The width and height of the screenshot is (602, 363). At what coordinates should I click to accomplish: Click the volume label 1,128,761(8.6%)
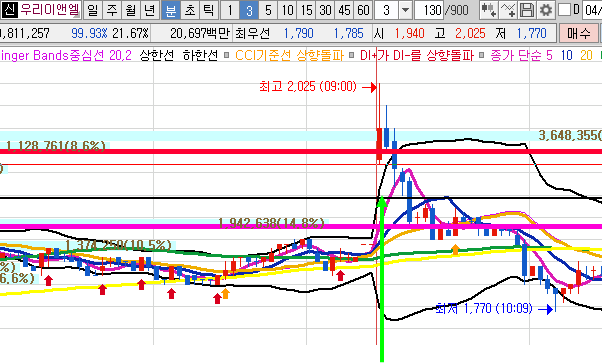click(x=55, y=146)
